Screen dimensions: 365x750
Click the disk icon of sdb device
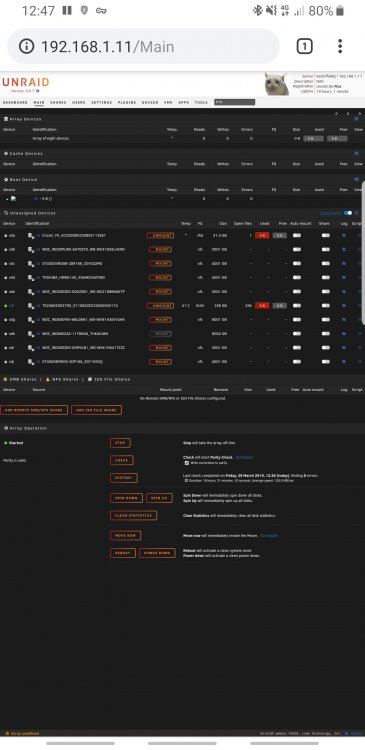pos(31,250)
